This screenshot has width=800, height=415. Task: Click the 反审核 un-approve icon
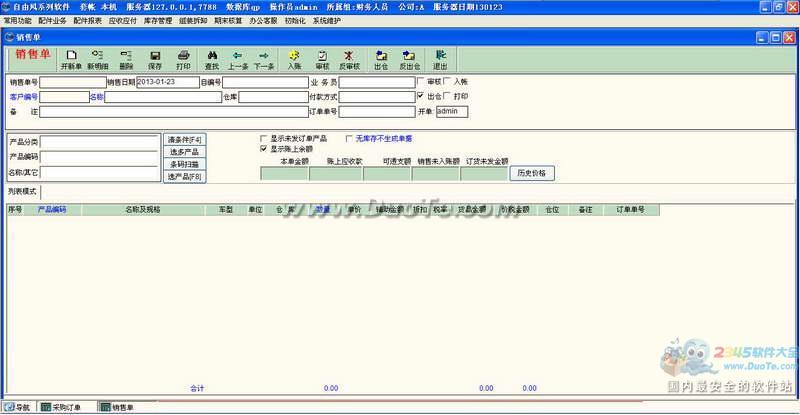[x=349, y=55]
